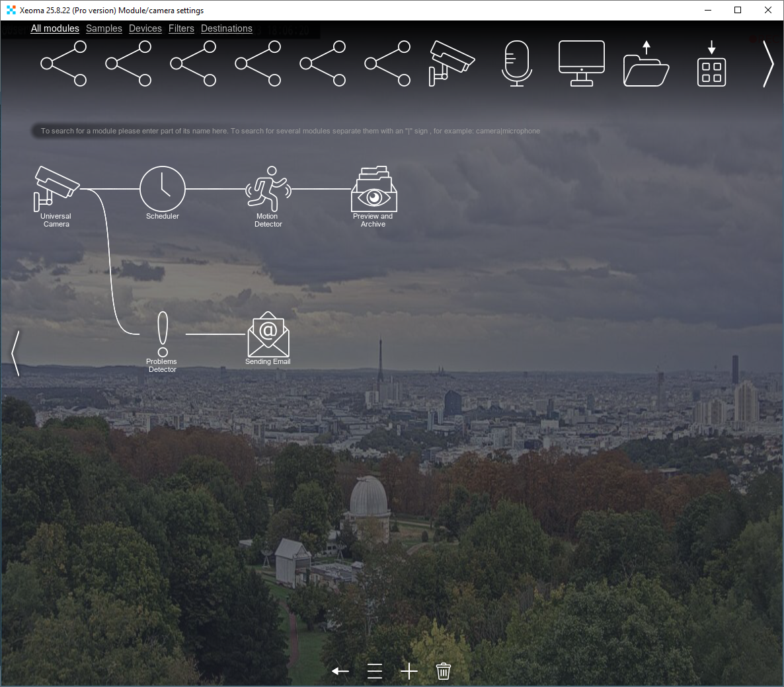Screen dimensions: 784x687
Task: Collapse the panel using the left chevron
Action: (x=15, y=353)
